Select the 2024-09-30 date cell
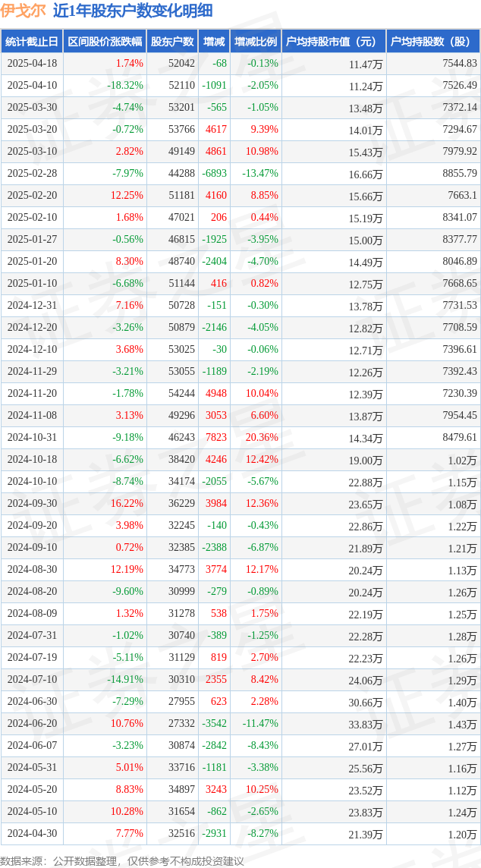Viewport: 481px width, 868px height. click(32, 504)
